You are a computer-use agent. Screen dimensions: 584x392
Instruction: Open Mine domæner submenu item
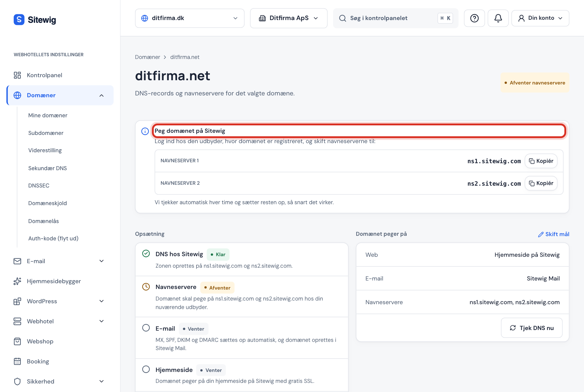pyautogui.click(x=48, y=115)
